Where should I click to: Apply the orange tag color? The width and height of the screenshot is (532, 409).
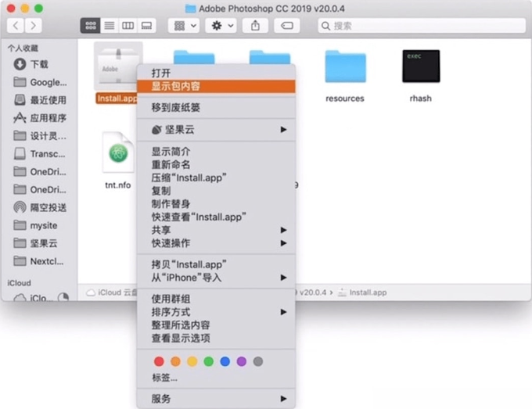point(175,361)
